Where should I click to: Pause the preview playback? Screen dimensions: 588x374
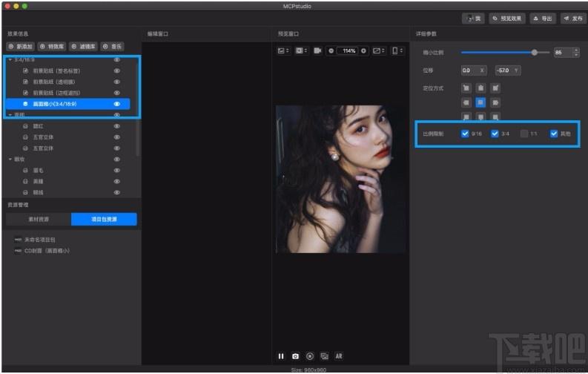281,356
